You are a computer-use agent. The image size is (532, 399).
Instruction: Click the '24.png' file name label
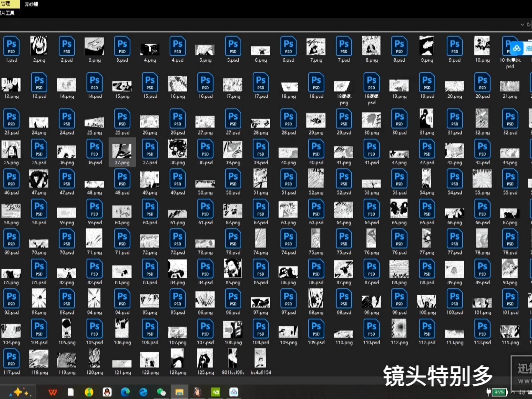tap(39, 133)
